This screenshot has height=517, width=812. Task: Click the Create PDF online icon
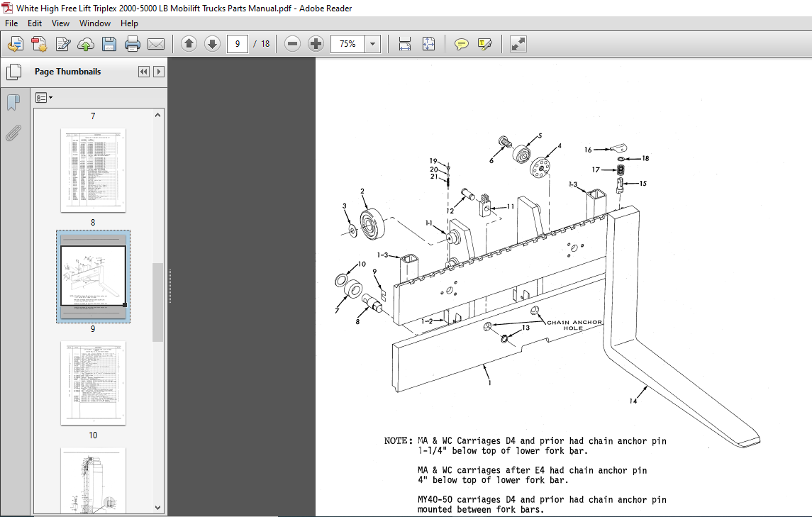click(16, 44)
